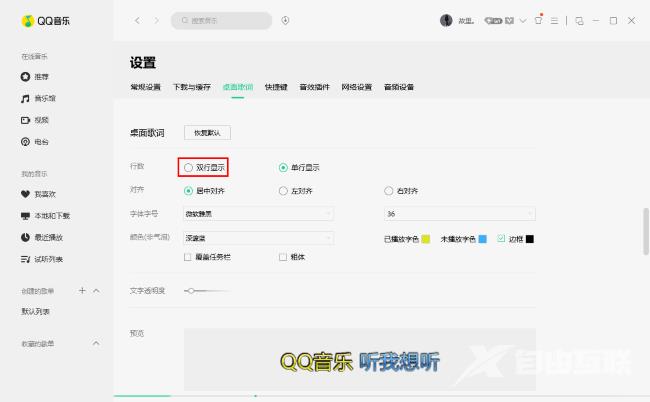Pick 已播放字色 yellow color swatch
Viewport: 650px width, 402px height.
(x=426, y=239)
